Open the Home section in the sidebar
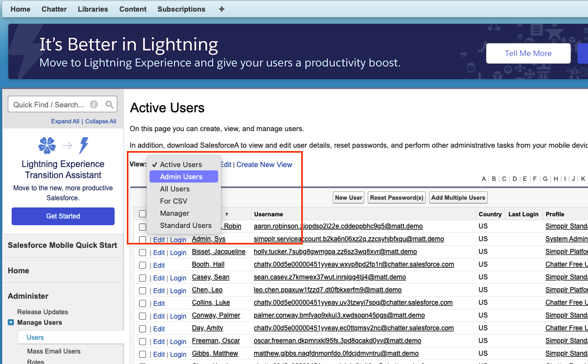Viewport: 588px width, 364px height. pos(18,271)
